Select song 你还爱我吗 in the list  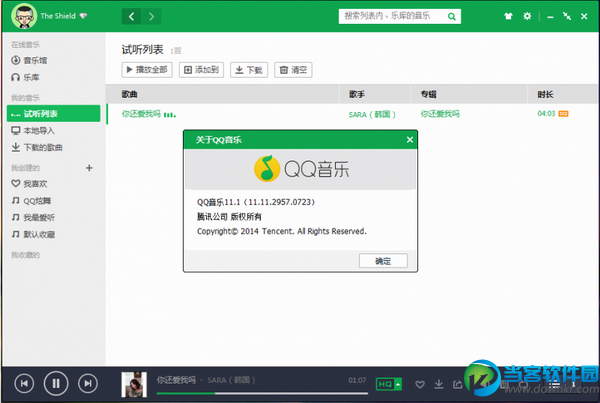pyautogui.click(x=141, y=114)
